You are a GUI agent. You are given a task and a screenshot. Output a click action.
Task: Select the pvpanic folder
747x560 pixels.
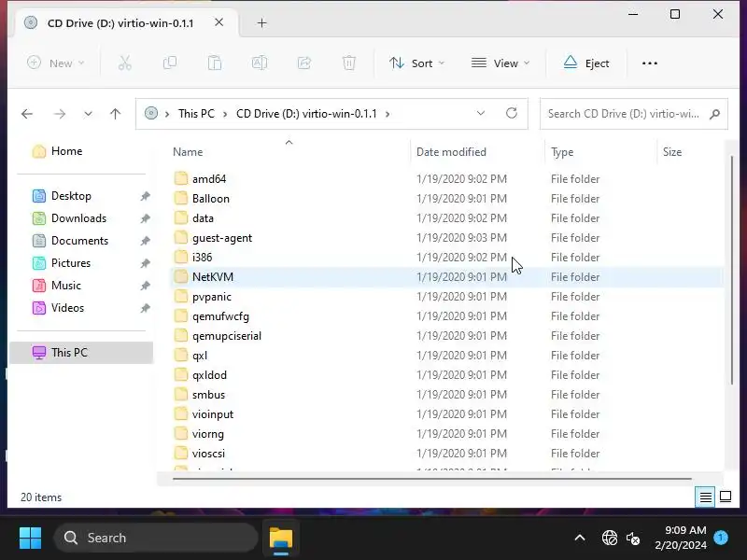pyautogui.click(x=446, y=296)
